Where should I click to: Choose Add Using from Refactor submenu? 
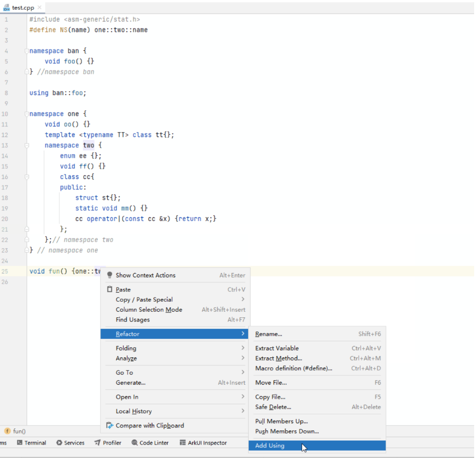(270, 446)
